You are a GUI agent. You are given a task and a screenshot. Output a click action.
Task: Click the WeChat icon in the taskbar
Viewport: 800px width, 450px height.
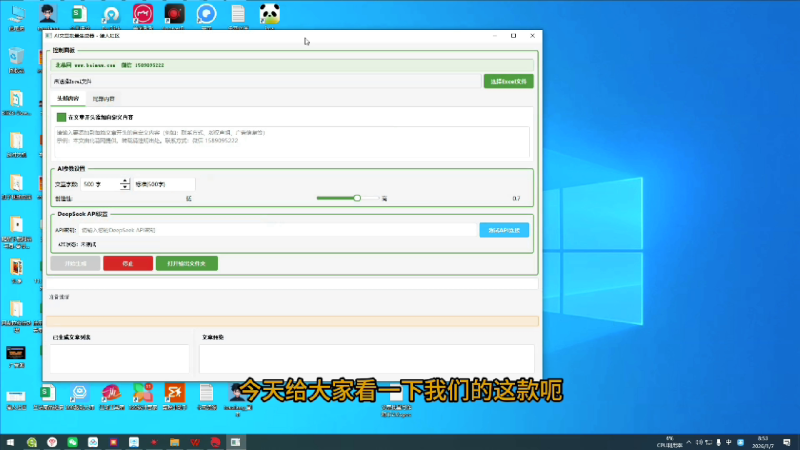click(x=72, y=441)
